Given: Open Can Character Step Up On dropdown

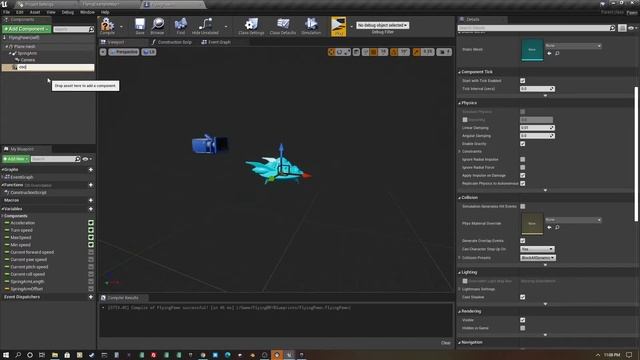Looking at the screenshot, I should click(x=537, y=249).
